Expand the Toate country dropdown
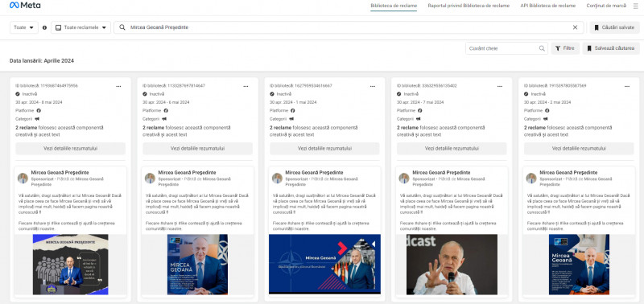Screen dimensions: 644x304 pos(24,27)
